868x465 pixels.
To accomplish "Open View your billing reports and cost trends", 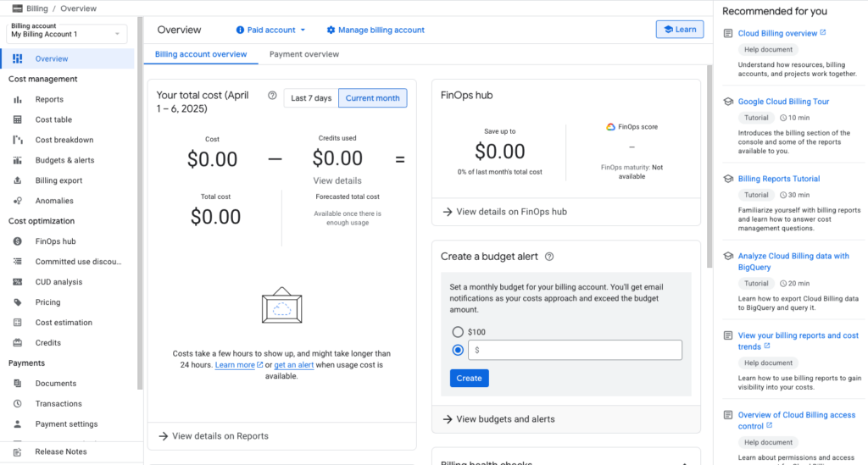I will (x=798, y=341).
